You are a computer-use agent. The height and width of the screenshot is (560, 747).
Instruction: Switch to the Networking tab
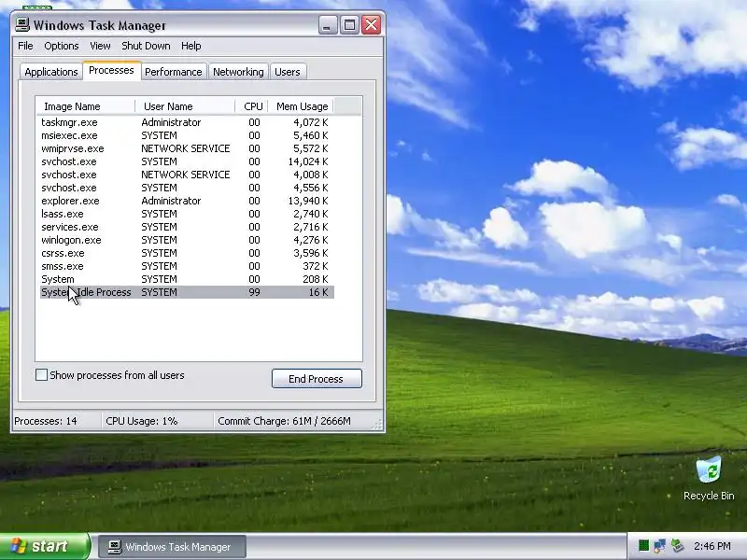click(238, 72)
